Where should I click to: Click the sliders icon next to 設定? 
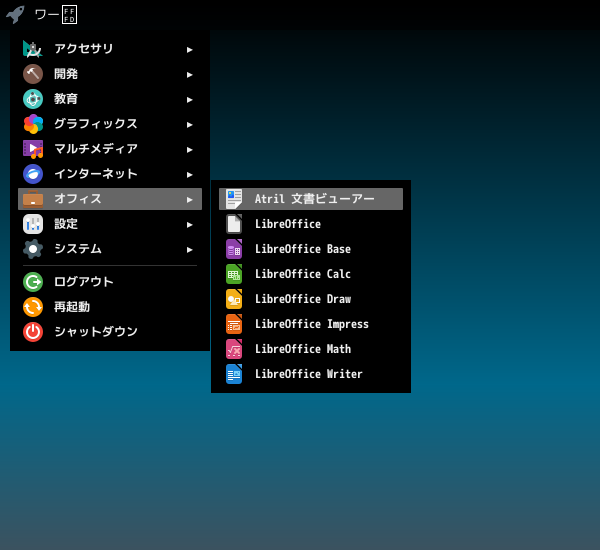(33, 224)
